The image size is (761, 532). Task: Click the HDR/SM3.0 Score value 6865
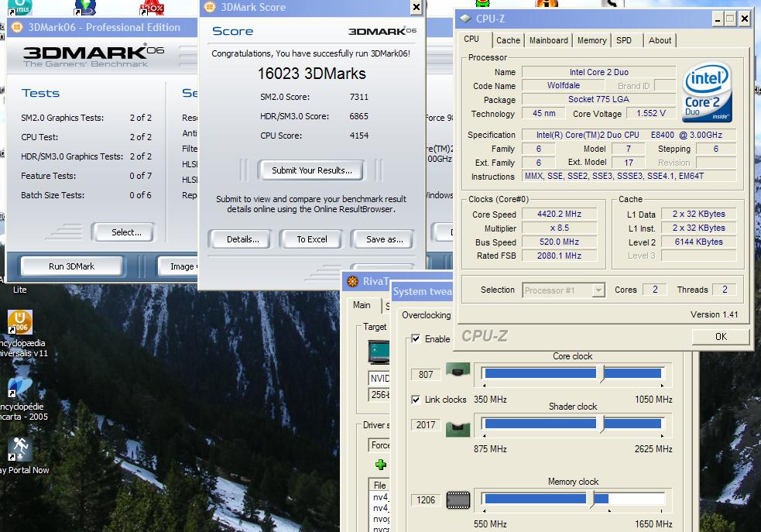359,116
